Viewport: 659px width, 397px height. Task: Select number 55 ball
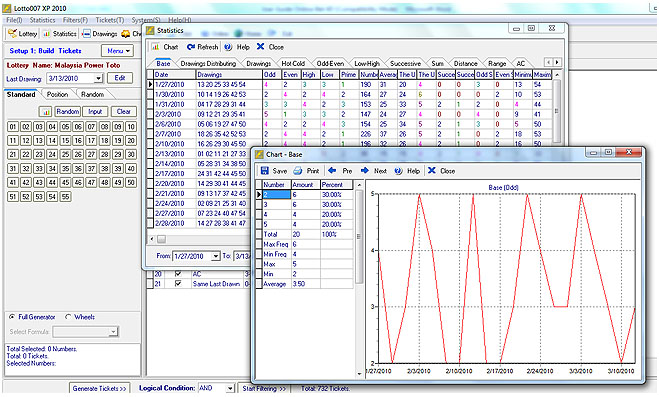(x=65, y=197)
